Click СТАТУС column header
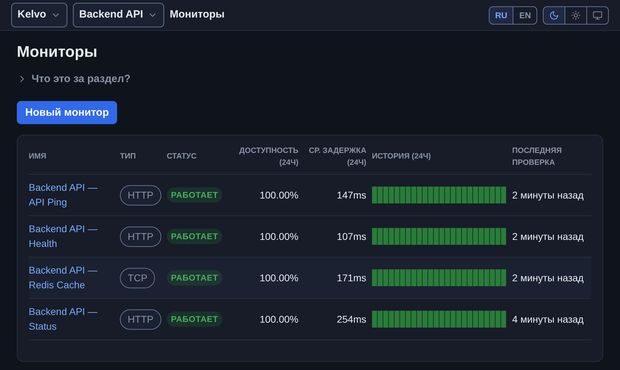The height and width of the screenshot is (370, 620). (x=181, y=156)
